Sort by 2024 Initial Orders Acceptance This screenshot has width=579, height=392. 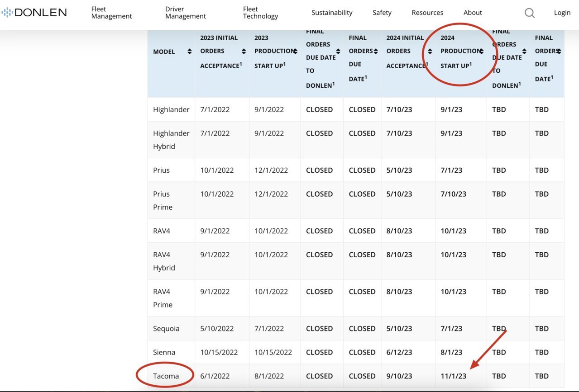pos(430,52)
